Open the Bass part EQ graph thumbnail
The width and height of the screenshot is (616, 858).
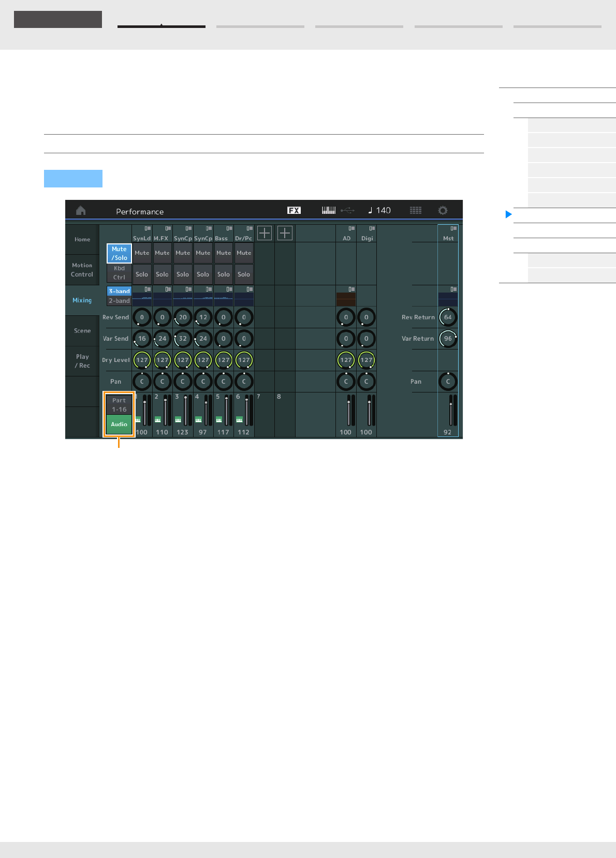[224, 299]
